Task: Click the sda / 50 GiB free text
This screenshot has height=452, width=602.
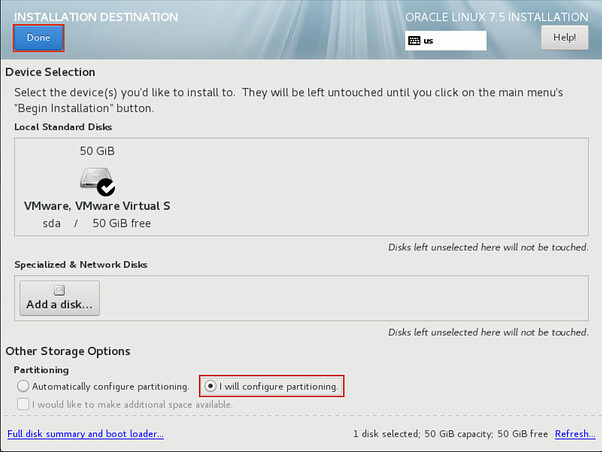Action: (97, 223)
